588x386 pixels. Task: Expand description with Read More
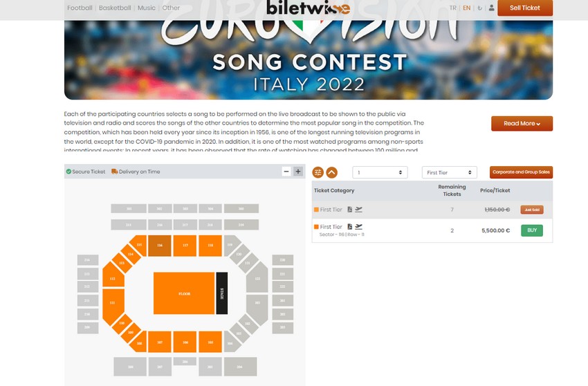[522, 123]
